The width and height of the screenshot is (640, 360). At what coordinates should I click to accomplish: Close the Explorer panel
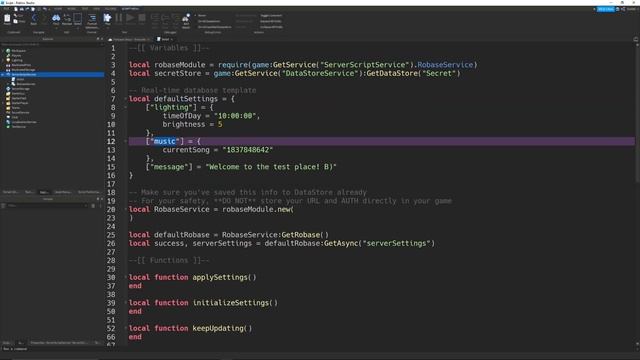click(x=102, y=39)
